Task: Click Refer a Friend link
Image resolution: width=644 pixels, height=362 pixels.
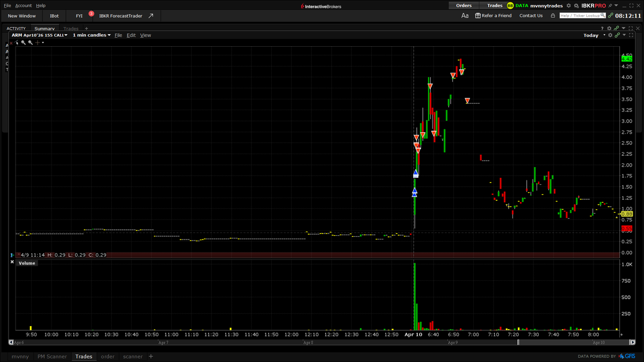Action: 493,16
